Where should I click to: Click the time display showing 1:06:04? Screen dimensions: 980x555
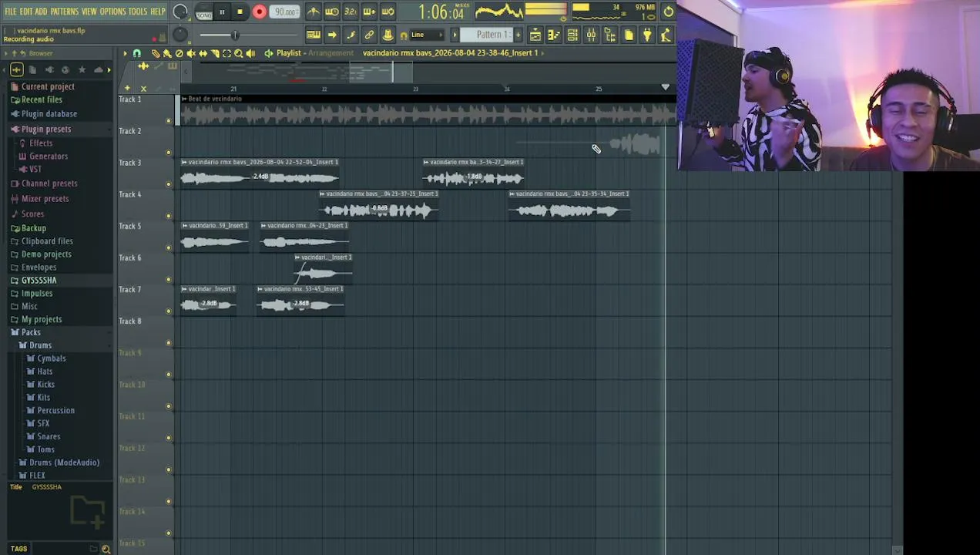coord(441,12)
